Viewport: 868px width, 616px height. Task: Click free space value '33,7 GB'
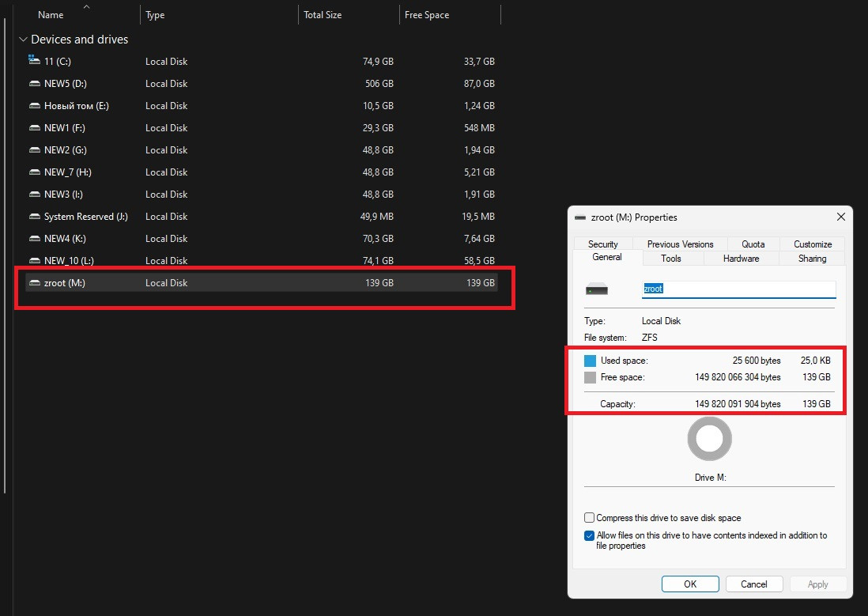point(479,62)
